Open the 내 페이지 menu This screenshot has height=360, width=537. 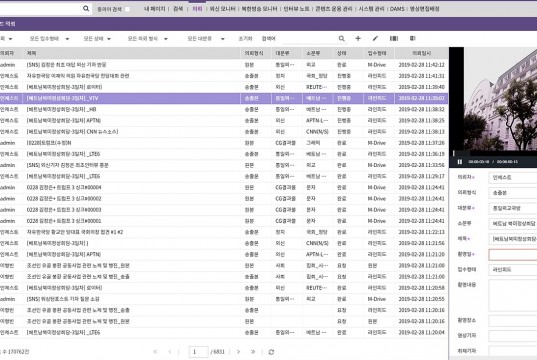(x=154, y=9)
